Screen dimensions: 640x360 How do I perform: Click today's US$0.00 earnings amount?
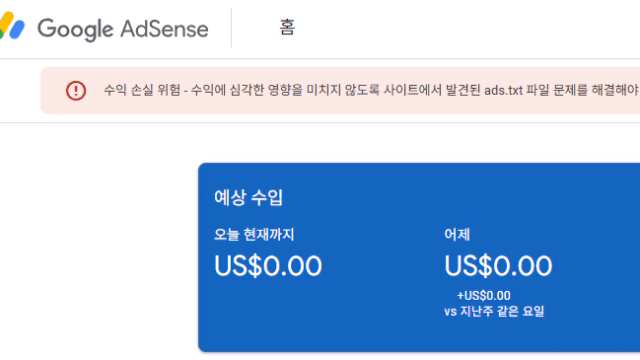(268, 266)
